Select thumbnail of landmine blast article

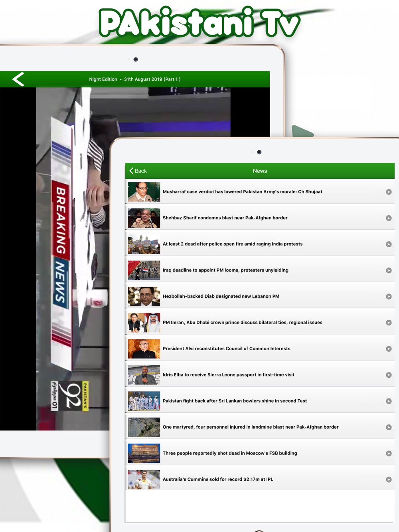(x=144, y=427)
